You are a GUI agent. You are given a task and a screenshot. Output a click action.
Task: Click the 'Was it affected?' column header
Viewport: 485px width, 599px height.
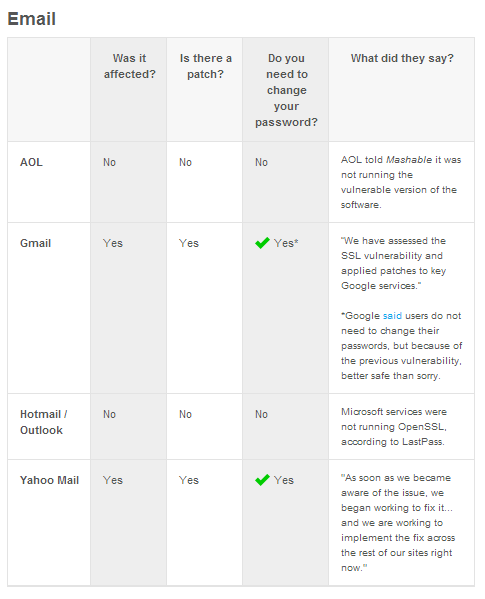[129, 66]
